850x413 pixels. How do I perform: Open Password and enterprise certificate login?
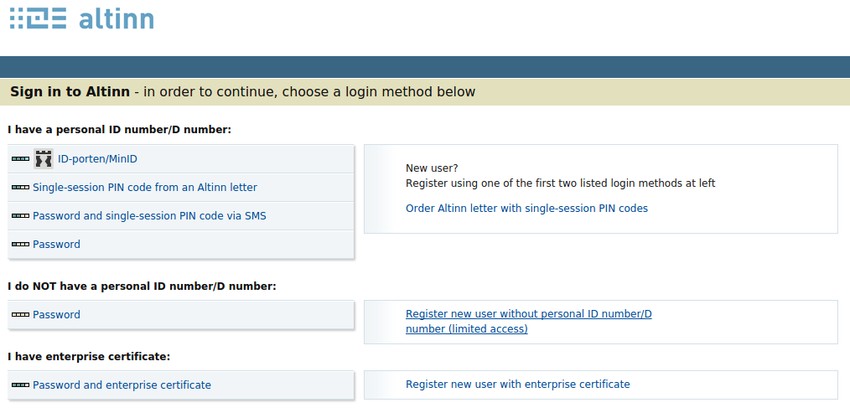point(122,385)
